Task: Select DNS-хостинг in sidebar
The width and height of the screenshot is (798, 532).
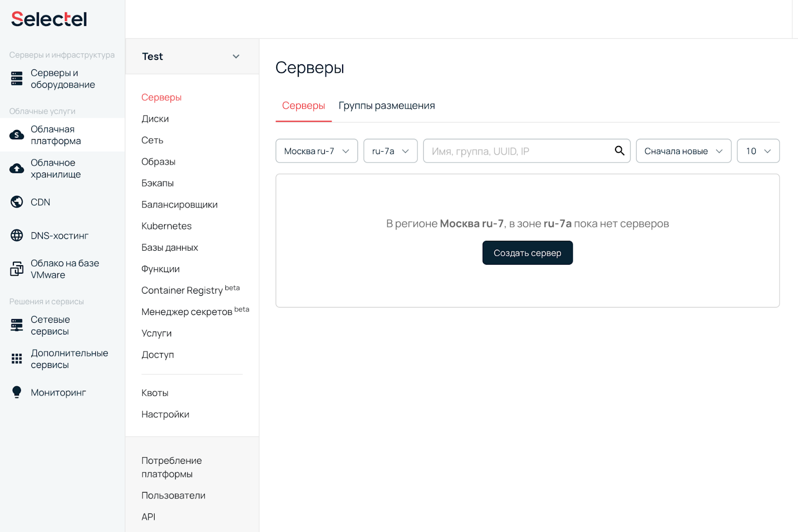Action: click(62, 235)
